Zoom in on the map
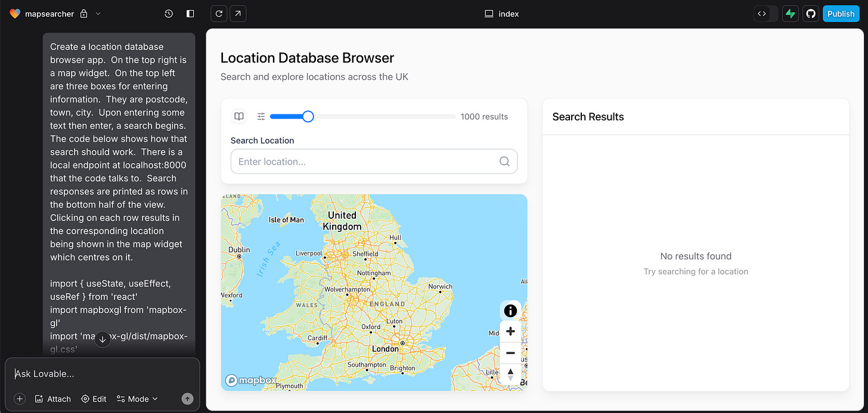Screen dimensions: 868x413 click(x=510, y=331)
